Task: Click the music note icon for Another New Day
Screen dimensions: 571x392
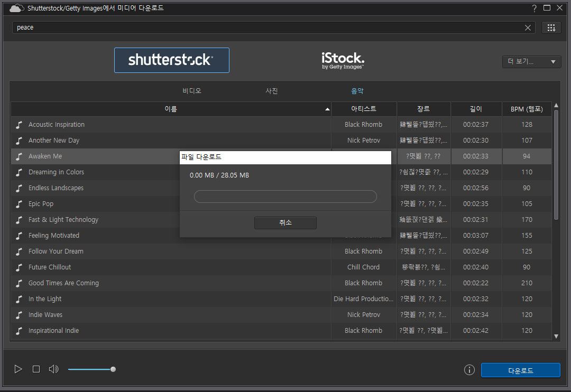Action: 20,141
